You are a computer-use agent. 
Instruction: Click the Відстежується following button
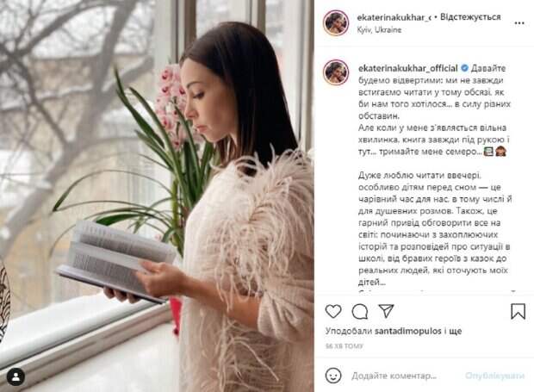click(x=470, y=17)
